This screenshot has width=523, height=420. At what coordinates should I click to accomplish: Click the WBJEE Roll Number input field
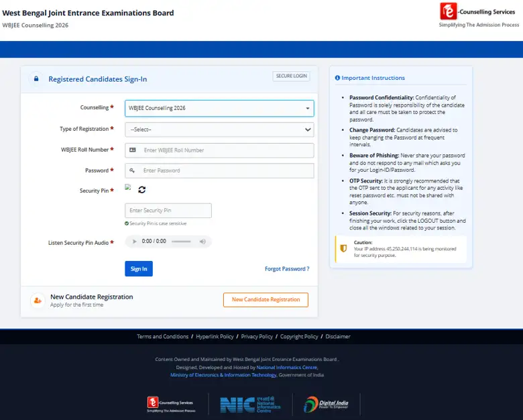point(219,150)
